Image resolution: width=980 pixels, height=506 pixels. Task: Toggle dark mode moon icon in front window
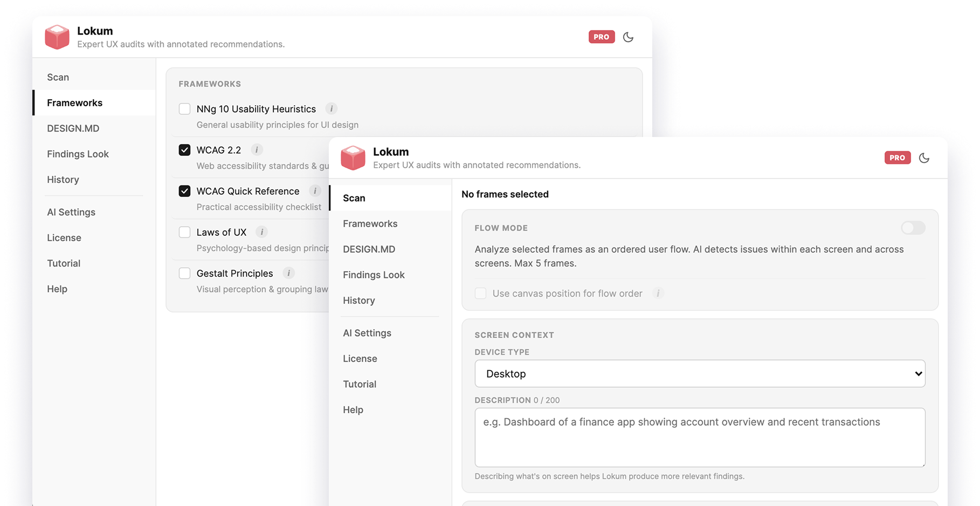pyautogui.click(x=924, y=158)
